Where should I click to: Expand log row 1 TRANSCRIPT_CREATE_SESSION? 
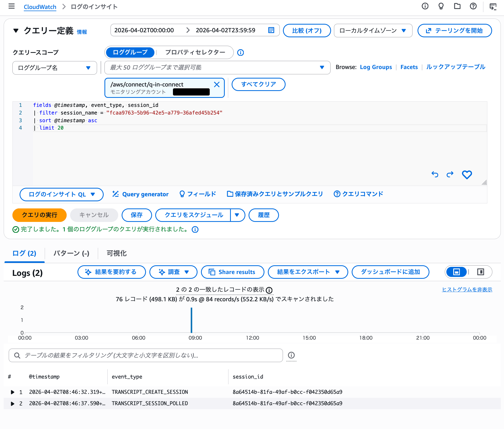click(12, 392)
